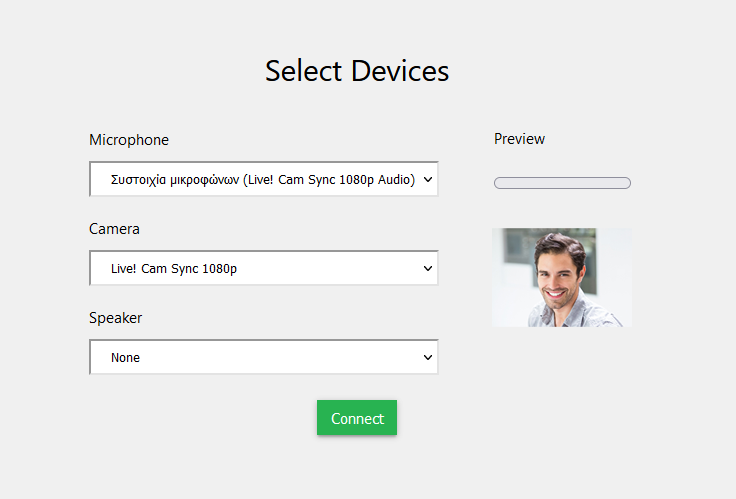Image resolution: width=736 pixels, height=499 pixels.
Task: Click the left end of the audio level bar
Action: [498, 183]
